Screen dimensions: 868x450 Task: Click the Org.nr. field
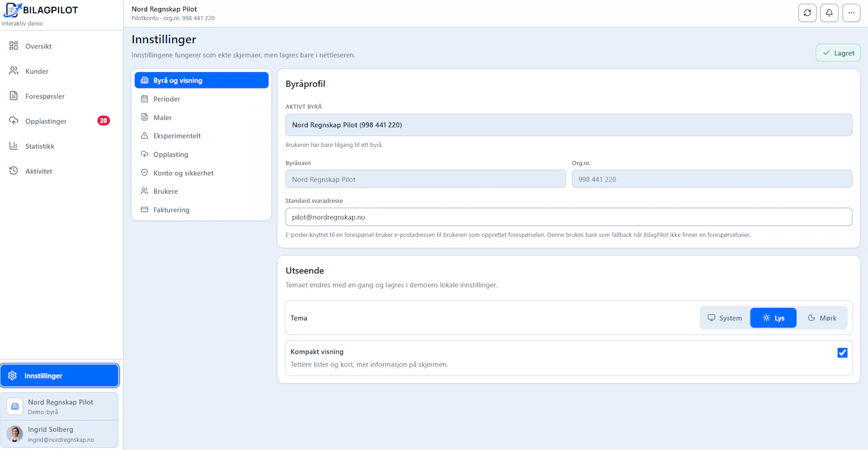tap(712, 179)
